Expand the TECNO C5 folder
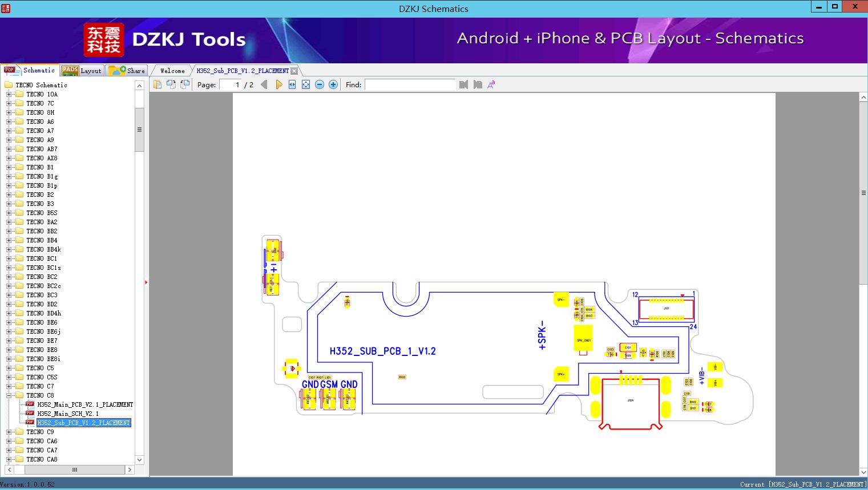 [x=9, y=368]
